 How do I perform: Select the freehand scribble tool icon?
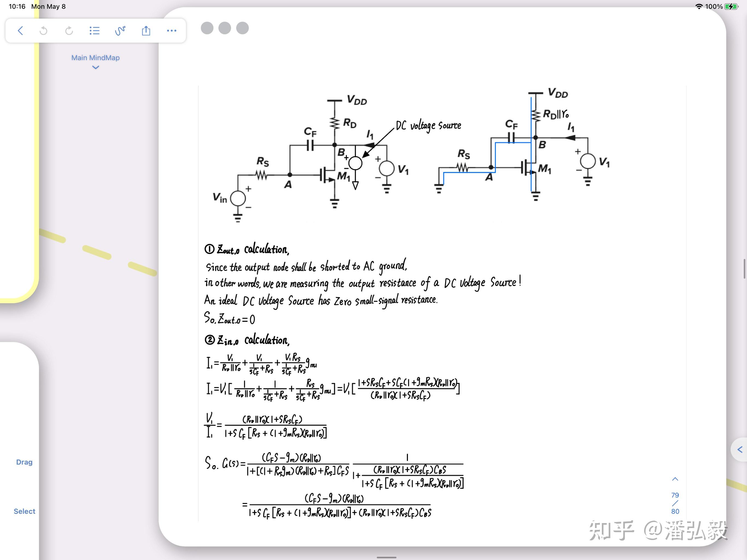point(120,31)
